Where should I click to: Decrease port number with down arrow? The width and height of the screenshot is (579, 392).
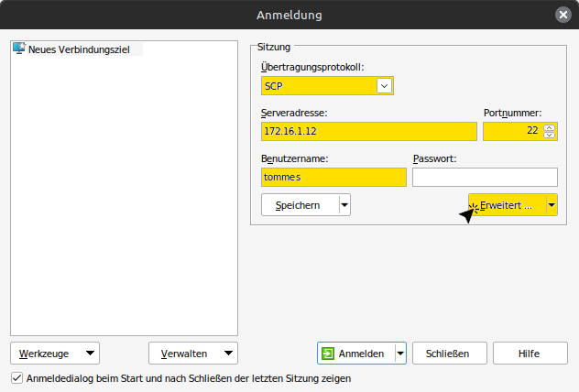point(550,136)
